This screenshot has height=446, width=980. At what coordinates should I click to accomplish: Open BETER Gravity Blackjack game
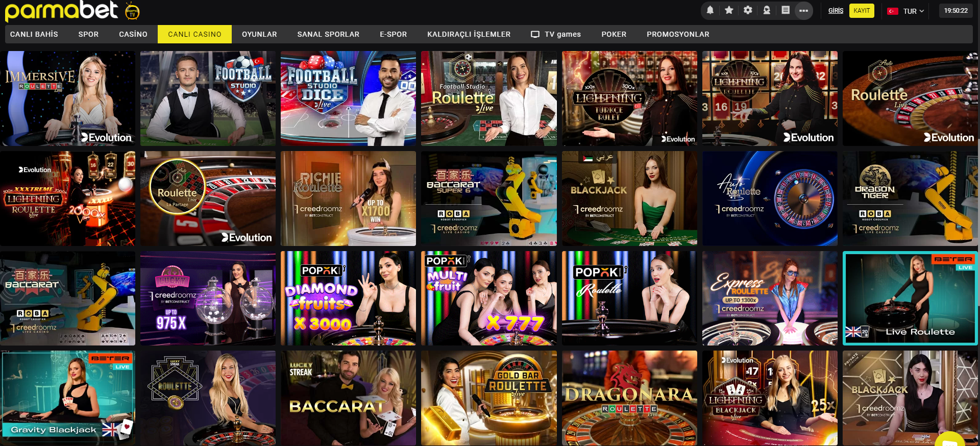(67, 398)
